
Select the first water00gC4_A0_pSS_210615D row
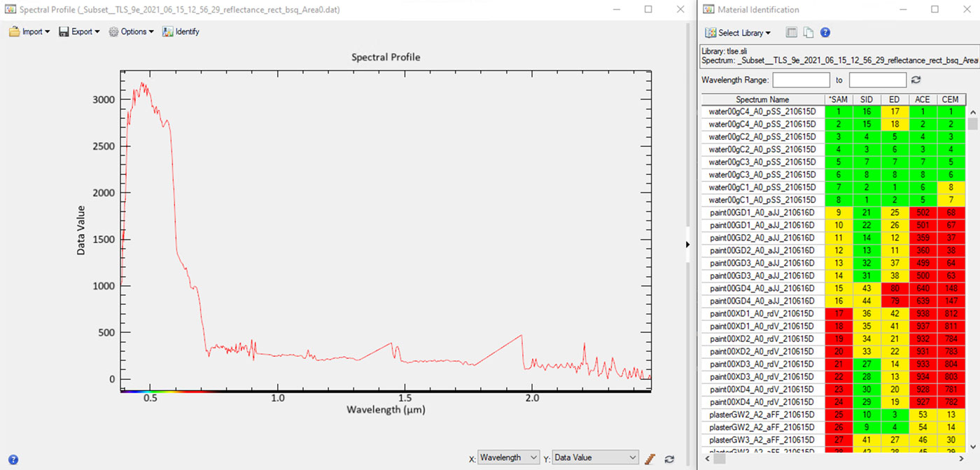pyautogui.click(x=762, y=111)
